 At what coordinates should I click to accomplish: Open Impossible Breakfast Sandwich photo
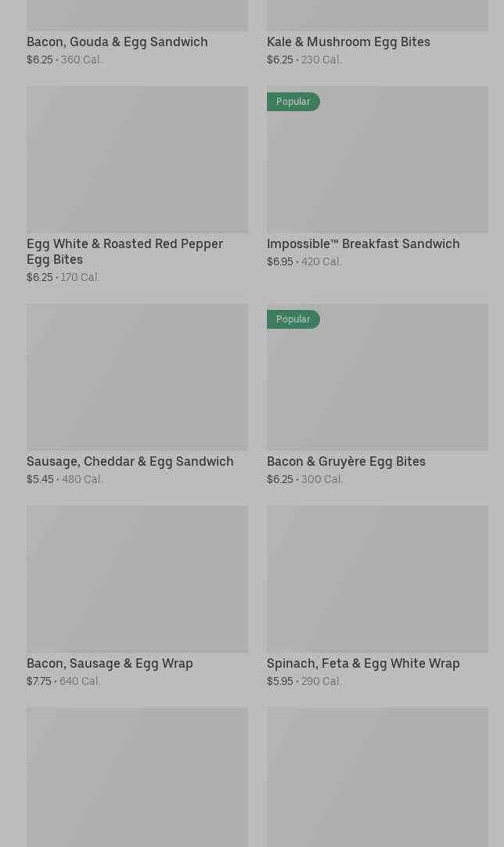coord(377,160)
